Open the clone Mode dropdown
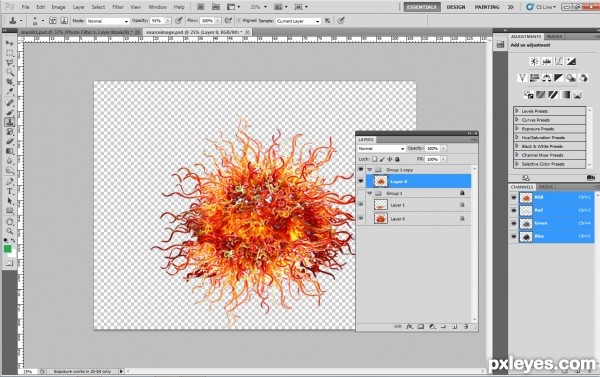Image resolution: width=600 pixels, height=377 pixels. coord(108,21)
